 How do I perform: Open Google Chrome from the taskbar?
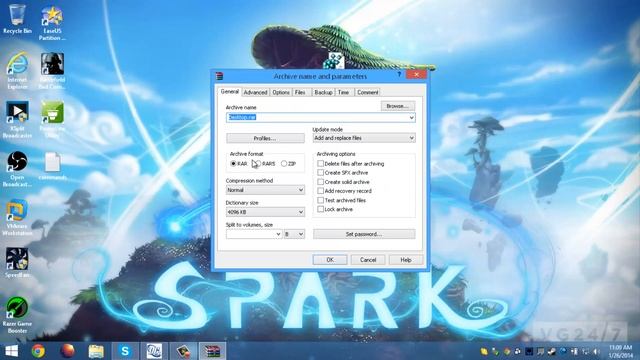[38, 351]
